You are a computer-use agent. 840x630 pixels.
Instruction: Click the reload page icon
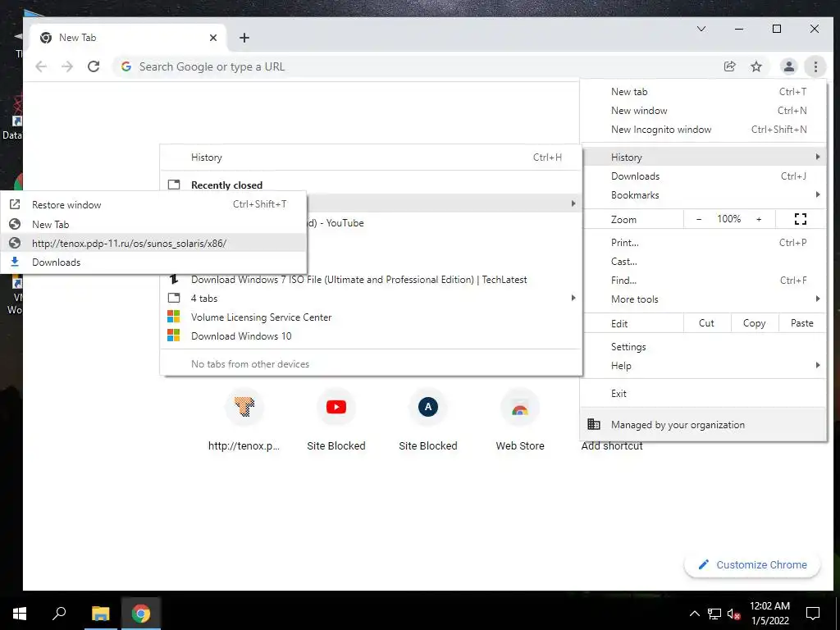point(94,66)
